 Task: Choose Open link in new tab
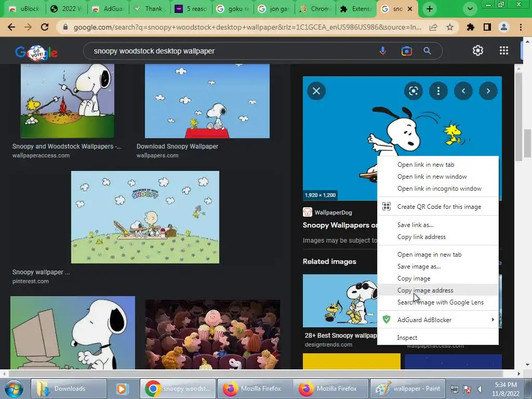pyautogui.click(x=438, y=165)
